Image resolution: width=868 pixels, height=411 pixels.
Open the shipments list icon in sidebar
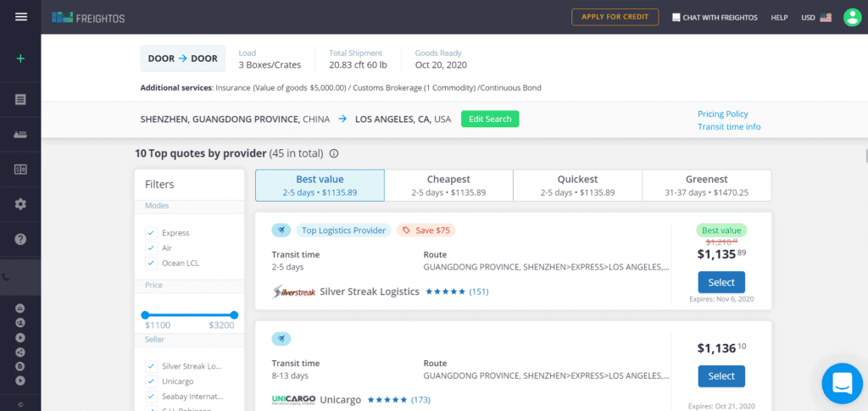click(x=20, y=99)
